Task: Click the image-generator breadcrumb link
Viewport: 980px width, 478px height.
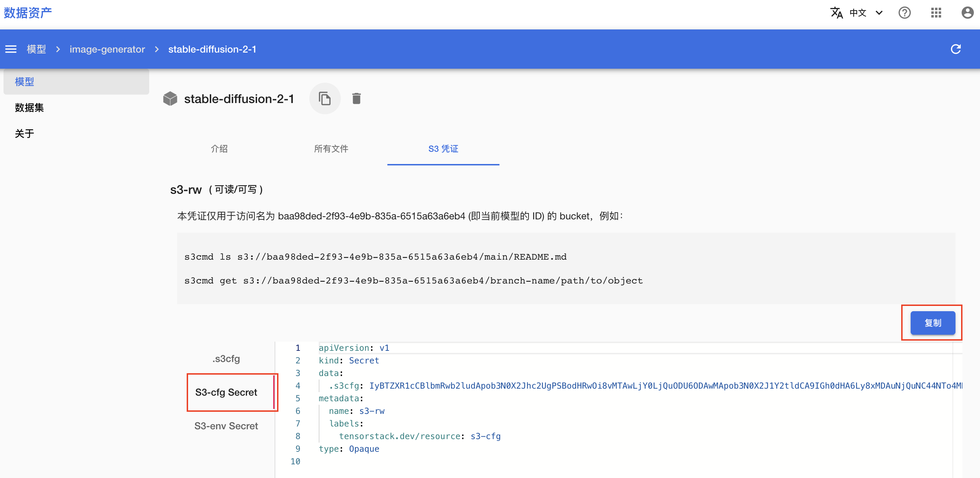Action: tap(107, 49)
